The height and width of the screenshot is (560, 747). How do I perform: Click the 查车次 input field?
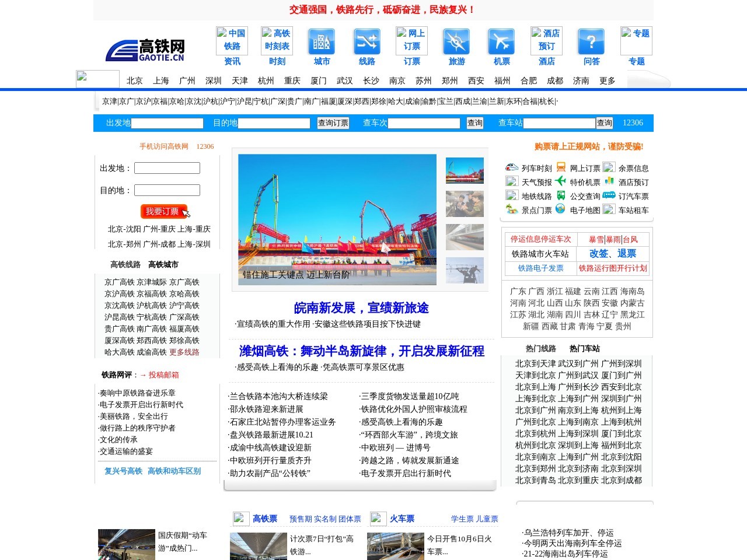(x=424, y=123)
